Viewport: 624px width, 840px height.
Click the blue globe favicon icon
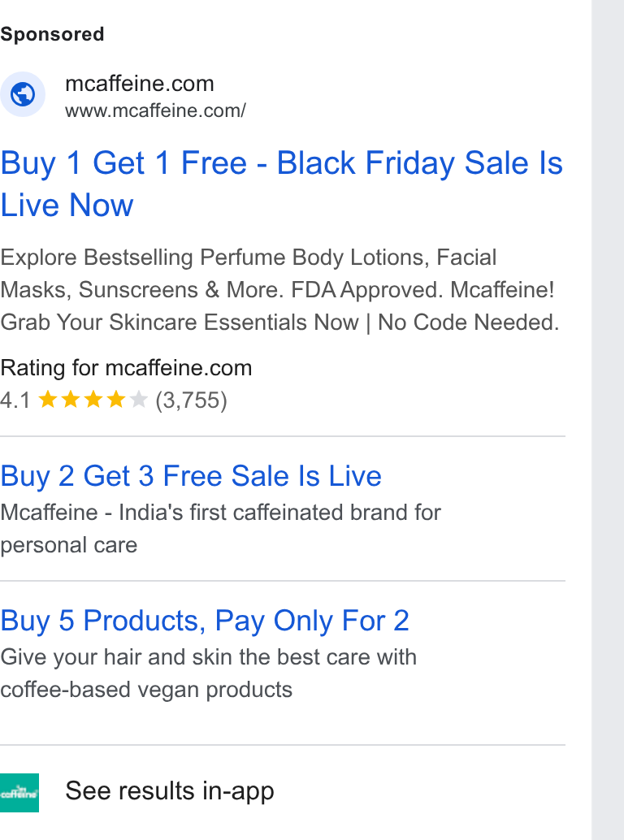(x=23, y=94)
